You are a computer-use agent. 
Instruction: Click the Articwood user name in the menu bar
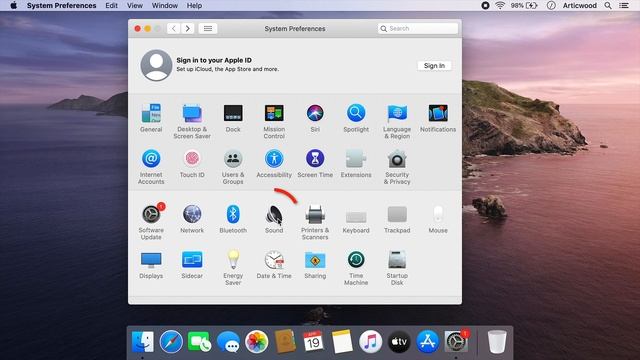(x=580, y=5)
